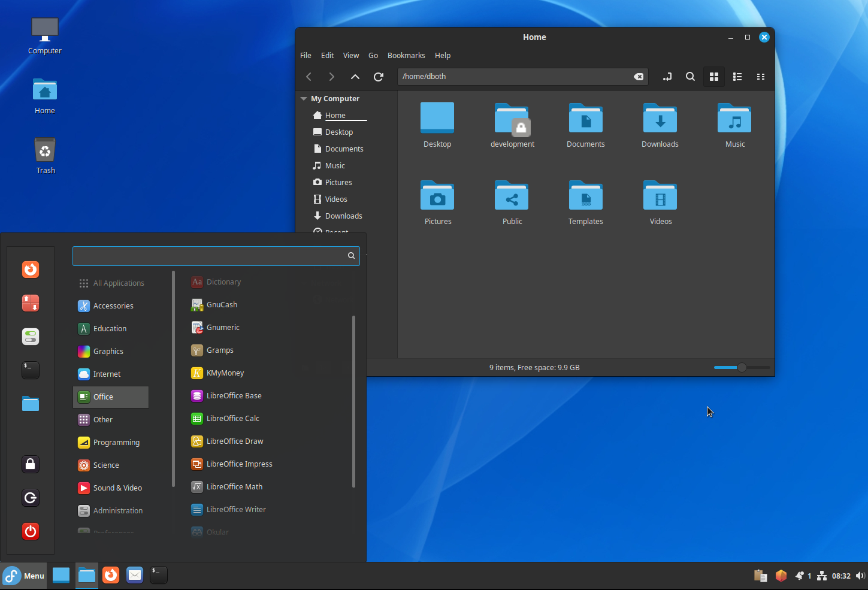The height and width of the screenshot is (590, 868).
Task: Click the application menu search box
Action: 216,256
